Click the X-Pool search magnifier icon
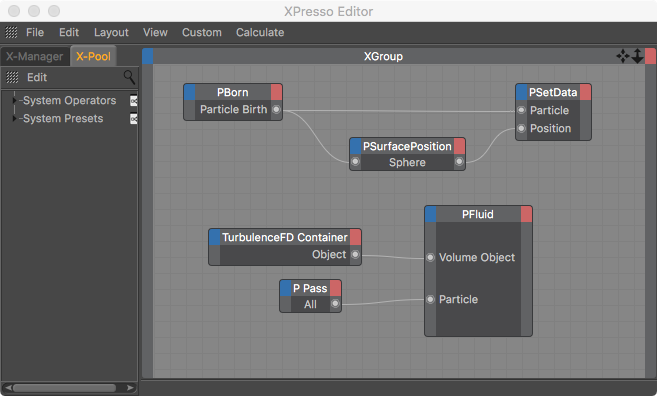Screen dimensions: 657x396 coord(129,77)
